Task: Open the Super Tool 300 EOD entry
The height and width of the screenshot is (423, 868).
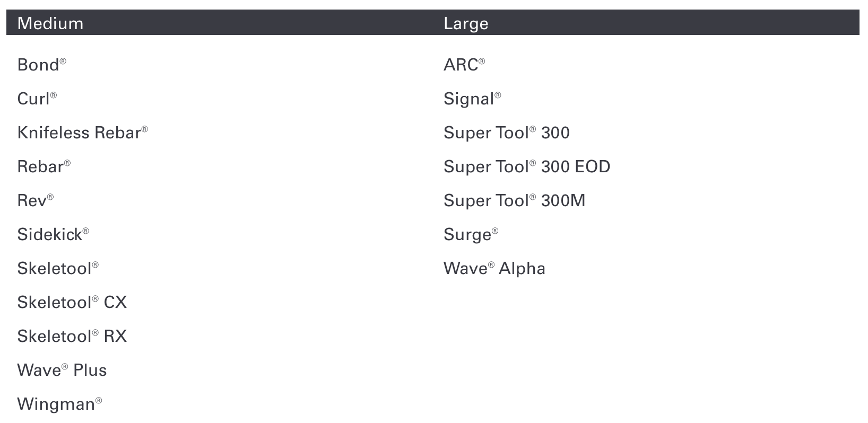Action: coord(526,166)
